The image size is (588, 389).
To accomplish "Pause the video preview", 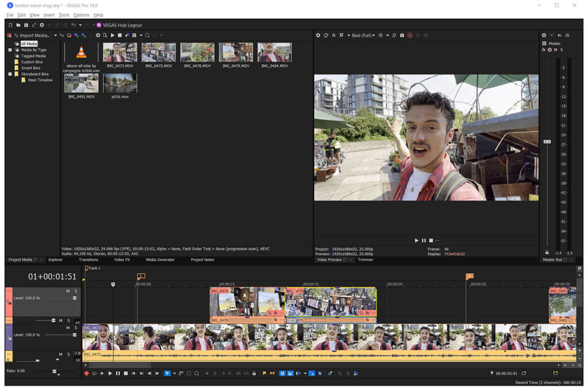I will point(424,240).
